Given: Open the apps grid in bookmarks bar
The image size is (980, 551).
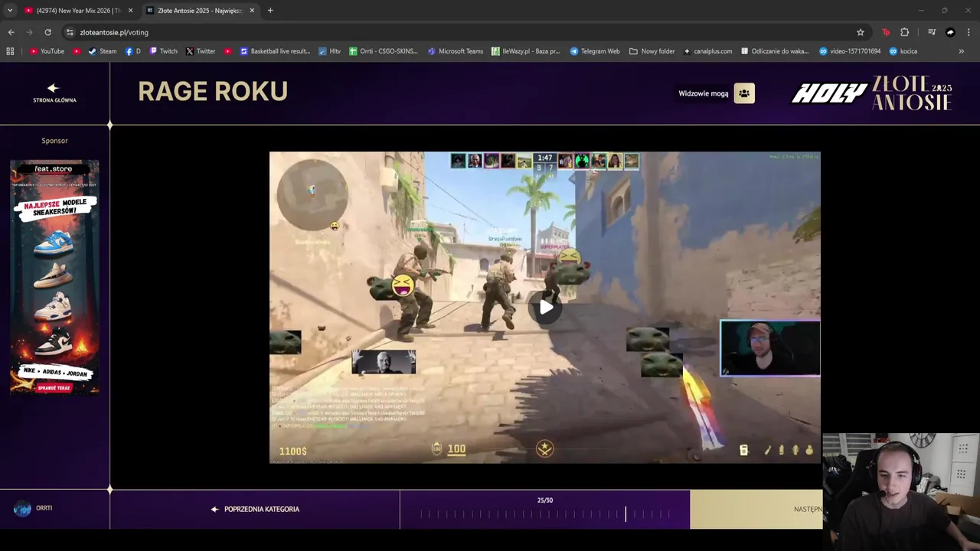Looking at the screenshot, I should (10, 51).
